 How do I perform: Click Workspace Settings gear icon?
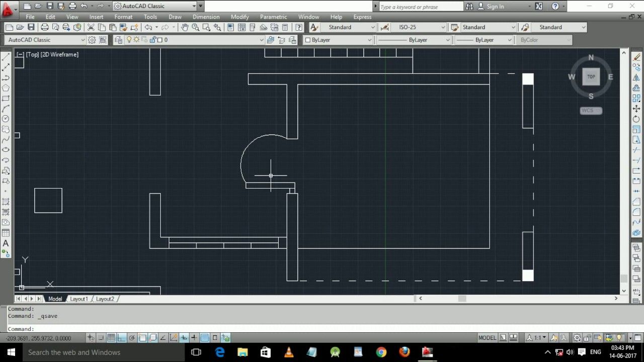pyautogui.click(x=92, y=40)
